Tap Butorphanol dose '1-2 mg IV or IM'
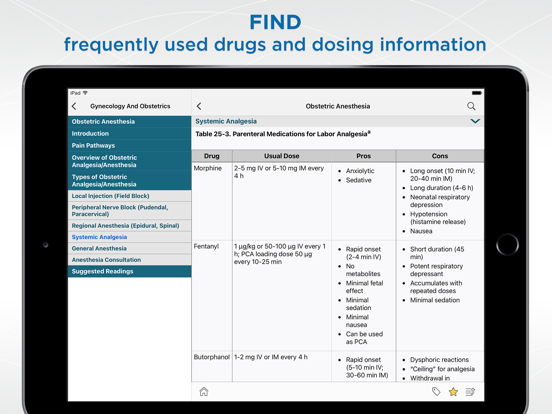Screen dimensions: 552x414 271,357
